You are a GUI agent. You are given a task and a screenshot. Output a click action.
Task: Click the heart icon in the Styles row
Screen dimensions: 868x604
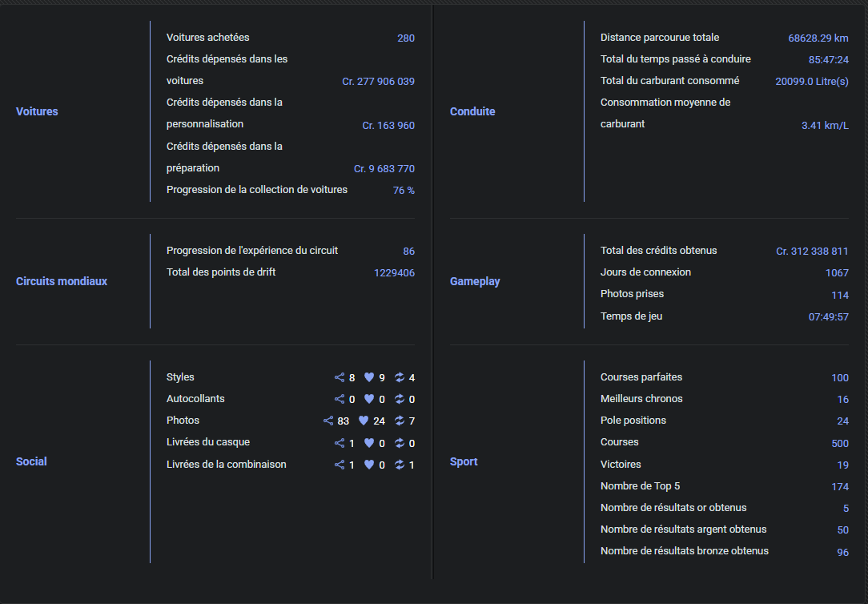coord(369,377)
